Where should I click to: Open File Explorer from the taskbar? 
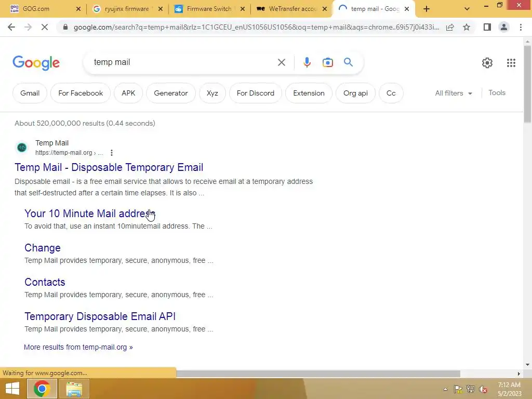pos(74,389)
